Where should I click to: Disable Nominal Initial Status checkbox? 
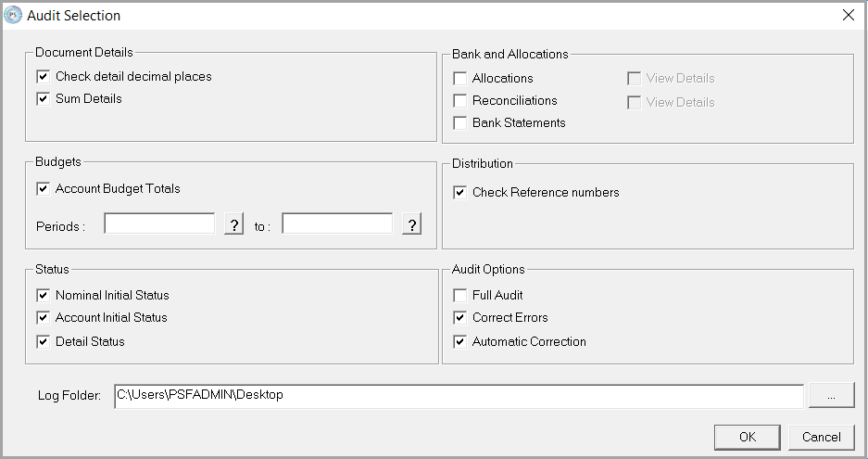pyautogui.click(x=44, y=295)
